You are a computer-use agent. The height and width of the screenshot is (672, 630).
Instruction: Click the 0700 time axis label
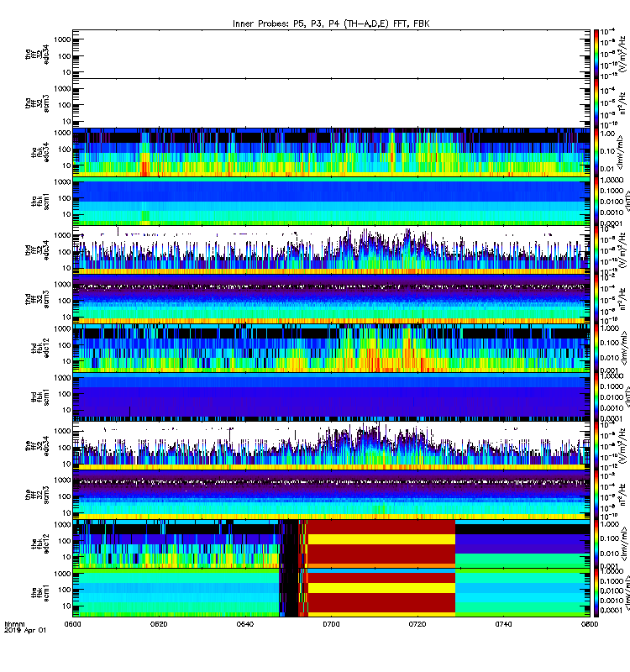pyautogui.click(x=331, y=624)
